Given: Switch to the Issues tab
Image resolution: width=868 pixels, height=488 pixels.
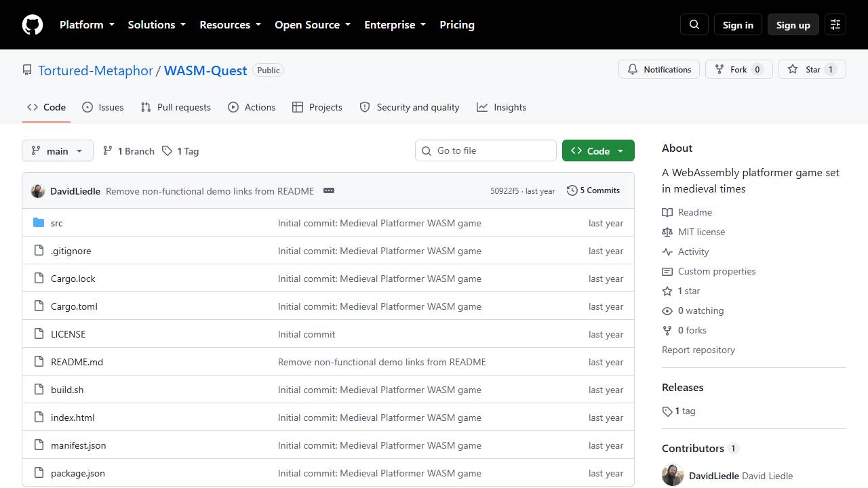Looking at the screenshot, I should (103, 107).
